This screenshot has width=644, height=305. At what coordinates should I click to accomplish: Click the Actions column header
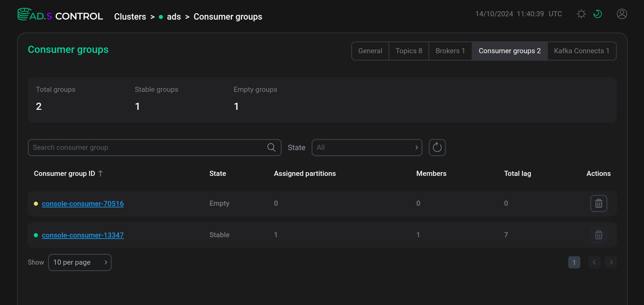point(598,174)
